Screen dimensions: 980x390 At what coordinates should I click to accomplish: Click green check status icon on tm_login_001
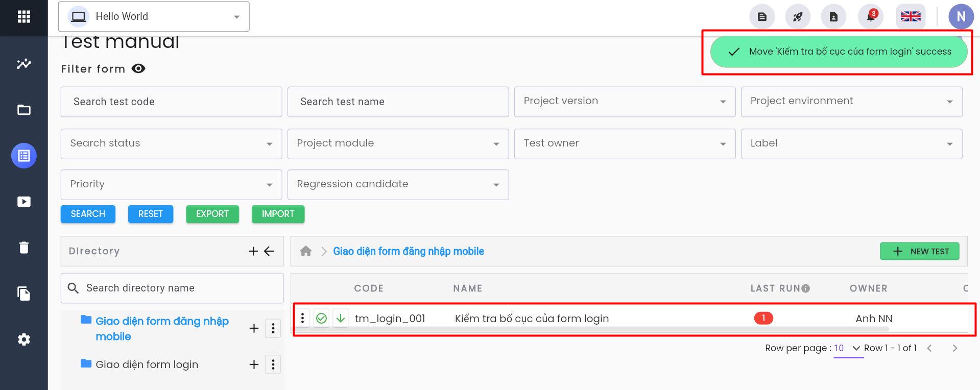[321, 319]
